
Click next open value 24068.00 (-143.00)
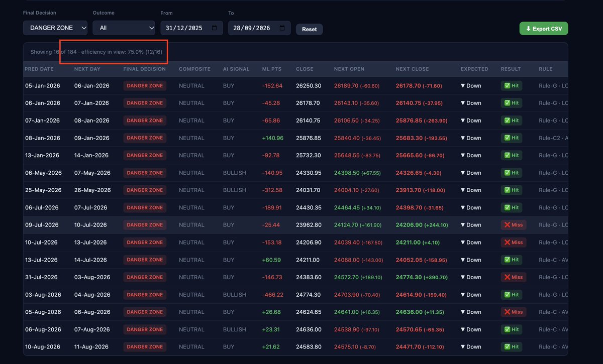[x=358, y=260]
